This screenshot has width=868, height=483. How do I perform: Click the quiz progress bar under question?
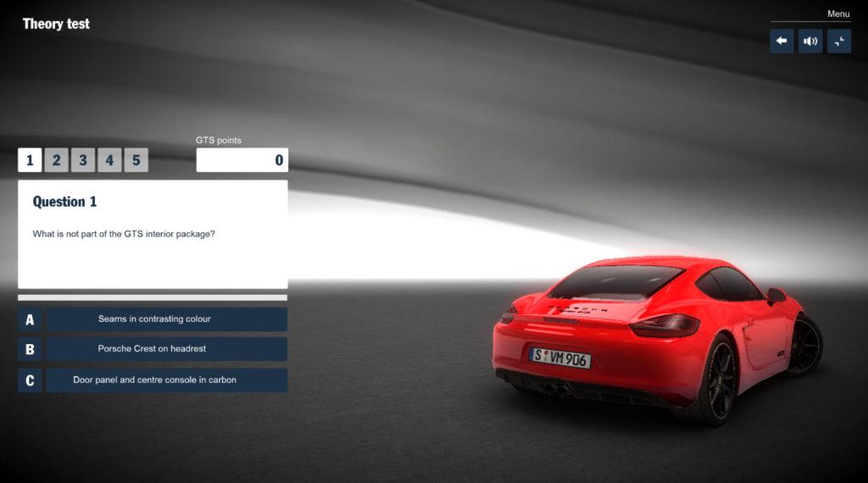(153, 297)
